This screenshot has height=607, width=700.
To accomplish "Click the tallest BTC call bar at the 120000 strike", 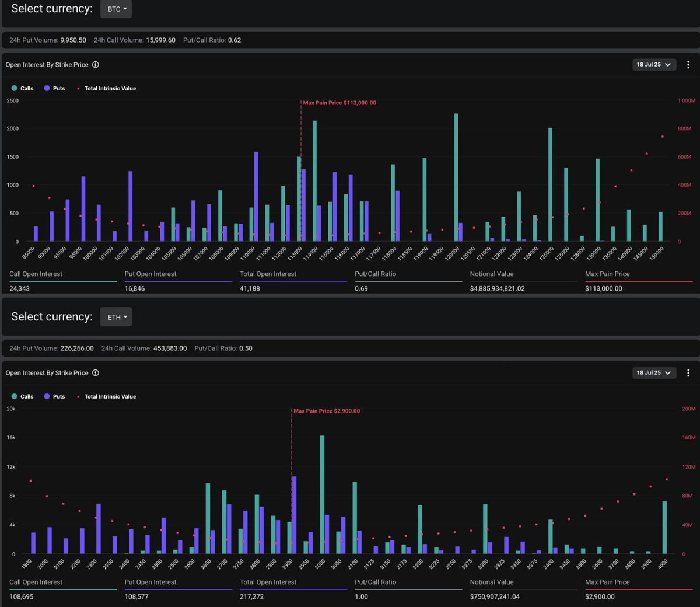I will (456, 177).
